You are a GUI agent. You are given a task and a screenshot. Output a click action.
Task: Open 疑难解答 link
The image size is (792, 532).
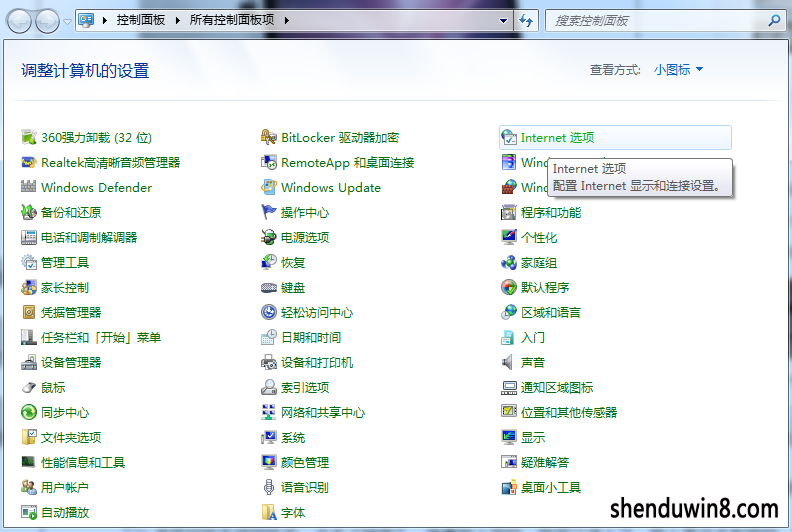[545, 462]
